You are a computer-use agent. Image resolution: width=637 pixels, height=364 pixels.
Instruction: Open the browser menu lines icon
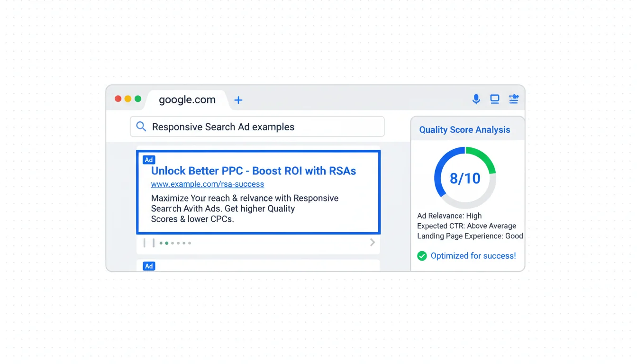pos(514,99)
